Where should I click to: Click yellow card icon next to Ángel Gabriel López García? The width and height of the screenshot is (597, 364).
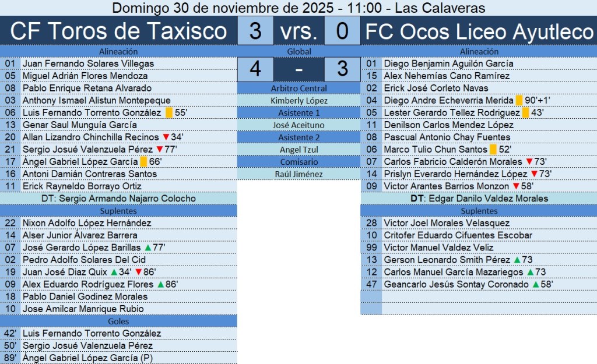coord(143,162)
